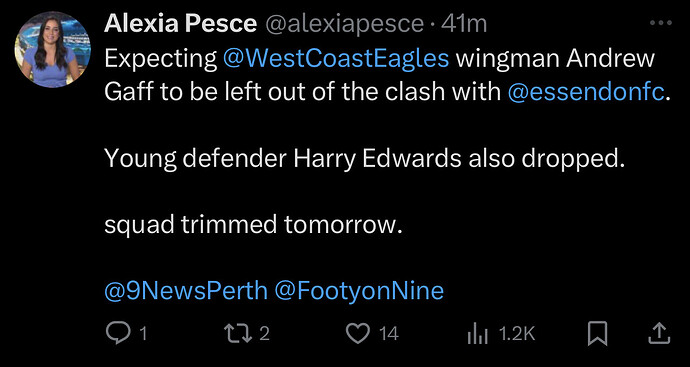Viewport: 690px width, 367px height.
Task: Click the 'squad trimmed tomorrow.' text line
Action: tap(253, 225)
